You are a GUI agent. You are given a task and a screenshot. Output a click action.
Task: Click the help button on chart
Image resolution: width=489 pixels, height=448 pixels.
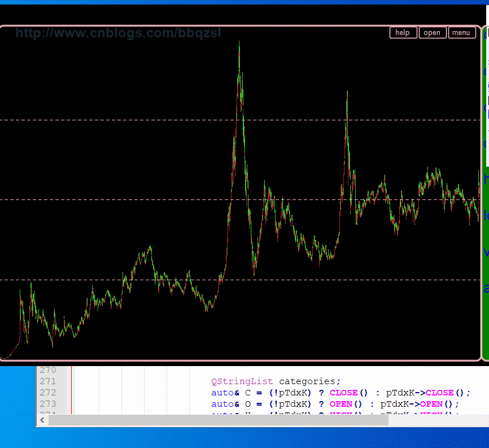coord(403,32)
